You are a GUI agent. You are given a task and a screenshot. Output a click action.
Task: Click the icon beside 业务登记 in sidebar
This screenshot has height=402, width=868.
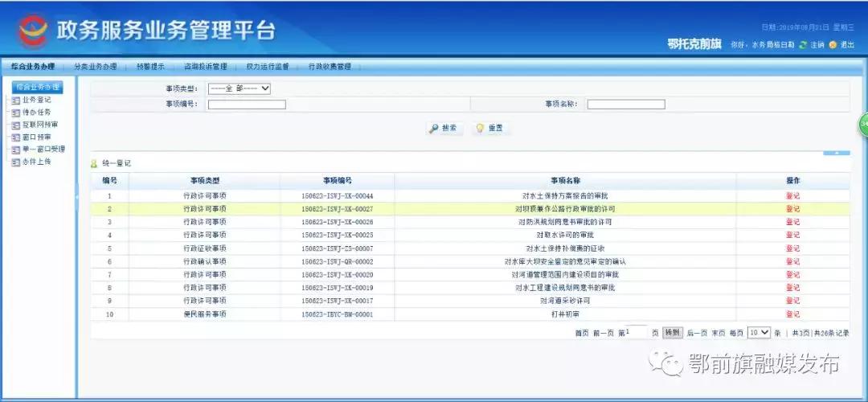[x=16, y=100]
